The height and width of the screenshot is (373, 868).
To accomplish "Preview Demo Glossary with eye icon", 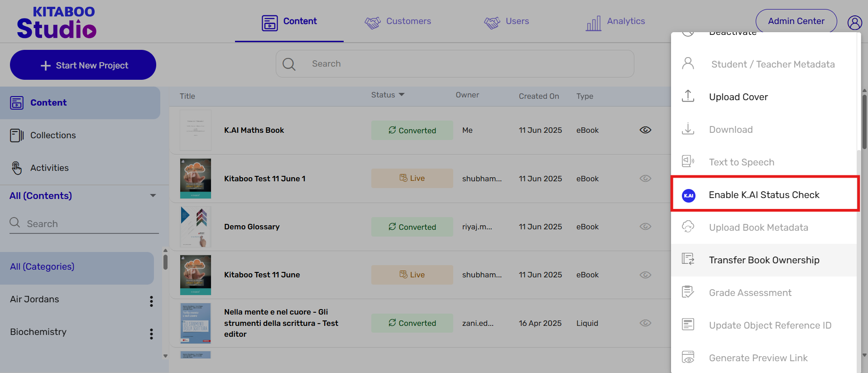I will (x=645, y=227).
